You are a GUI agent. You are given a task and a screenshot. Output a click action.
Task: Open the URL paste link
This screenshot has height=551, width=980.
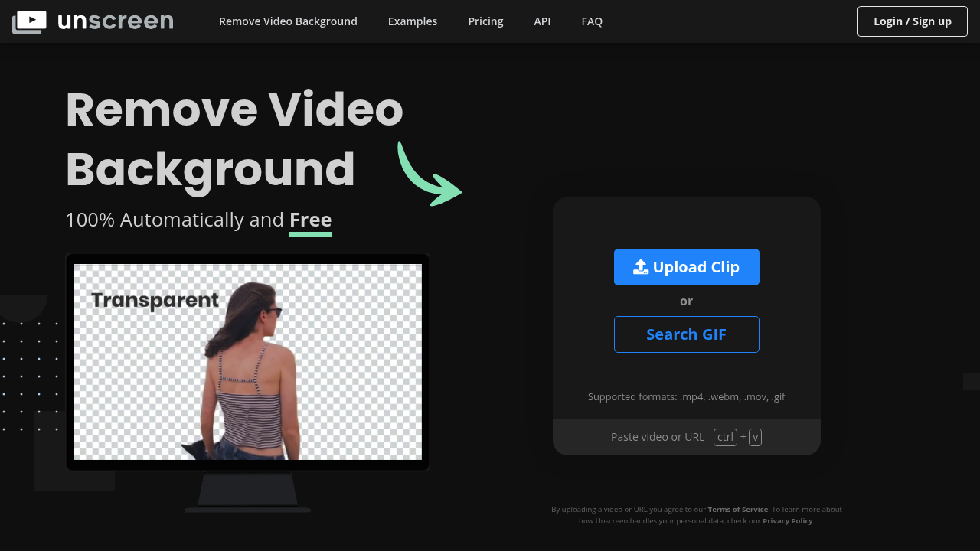(x=694, y=436)
